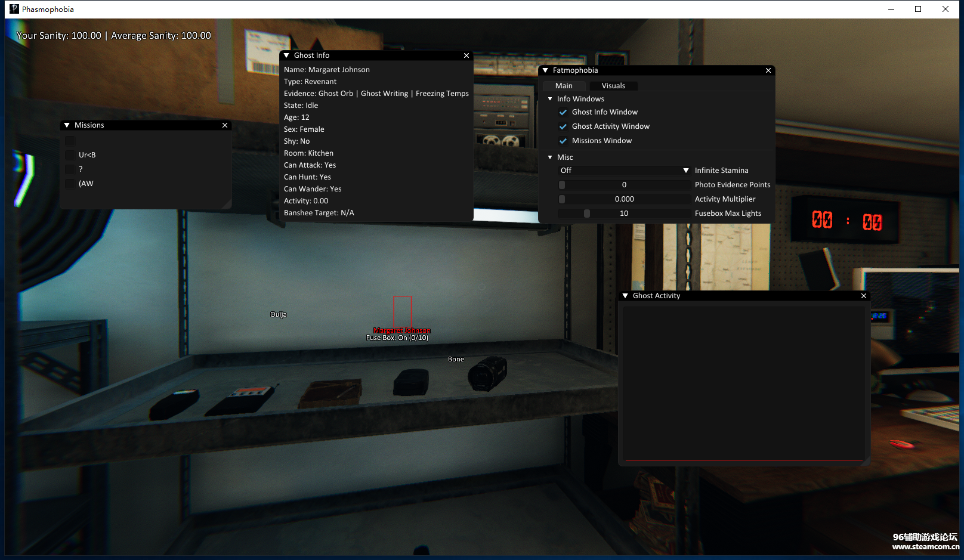Viewport: 964px width, 560px height.
Task: Collapse the Misc section
Action: (x=550, y=157)
